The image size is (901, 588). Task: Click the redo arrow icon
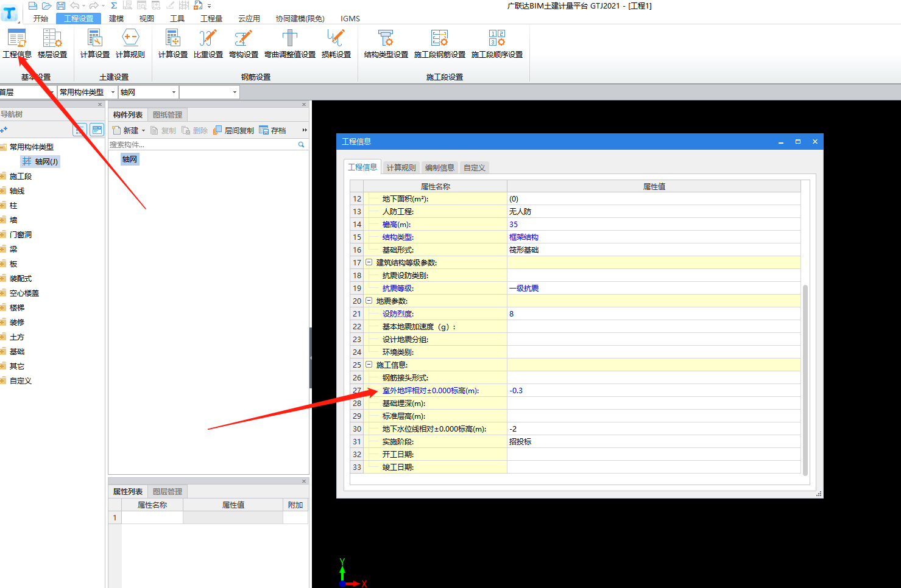click(94, 5)
